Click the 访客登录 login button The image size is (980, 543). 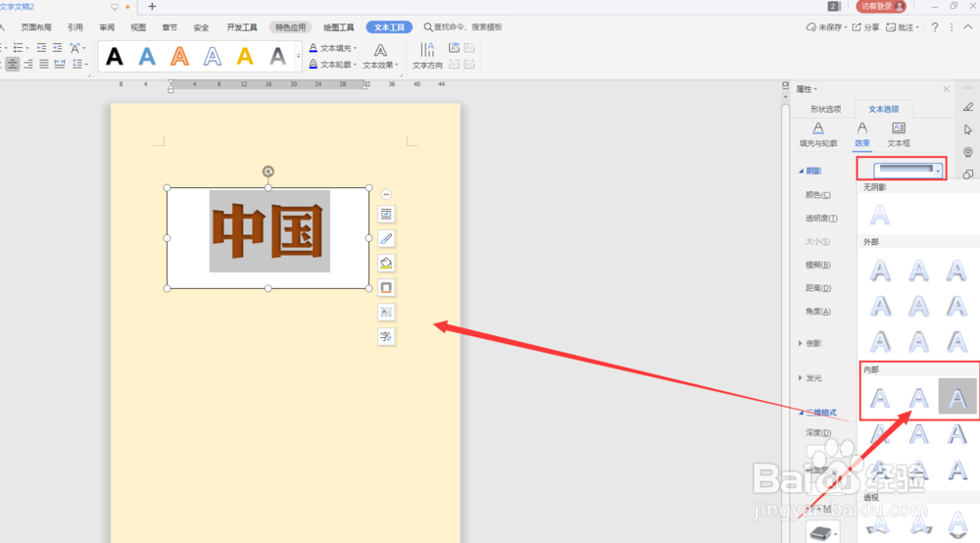pos(881,6)
